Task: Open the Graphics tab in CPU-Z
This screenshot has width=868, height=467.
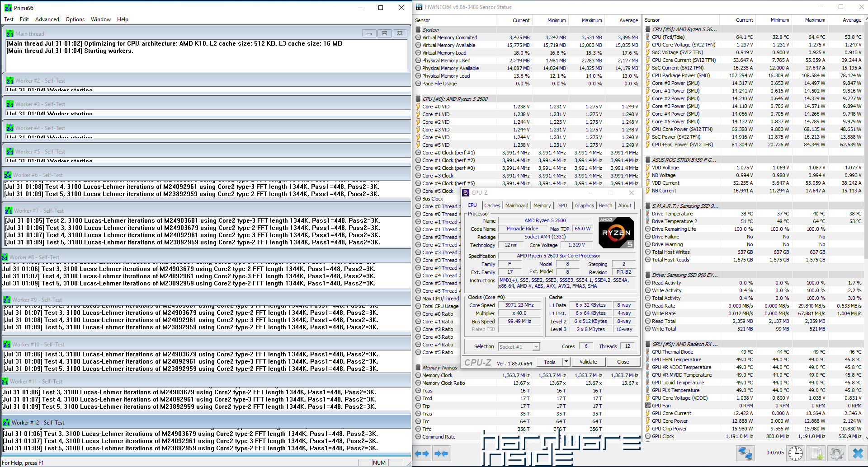Action: click(584, 205)
